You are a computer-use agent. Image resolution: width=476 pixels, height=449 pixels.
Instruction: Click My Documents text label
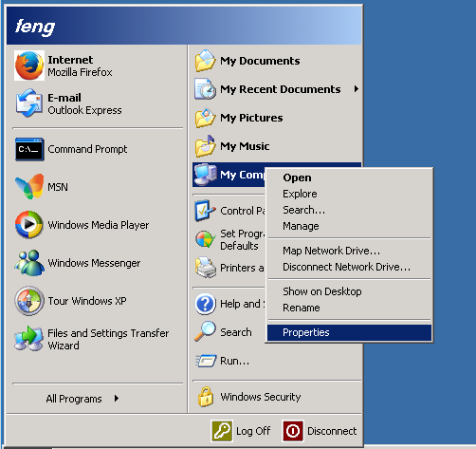pyautogui.click(x=260, y=61)
